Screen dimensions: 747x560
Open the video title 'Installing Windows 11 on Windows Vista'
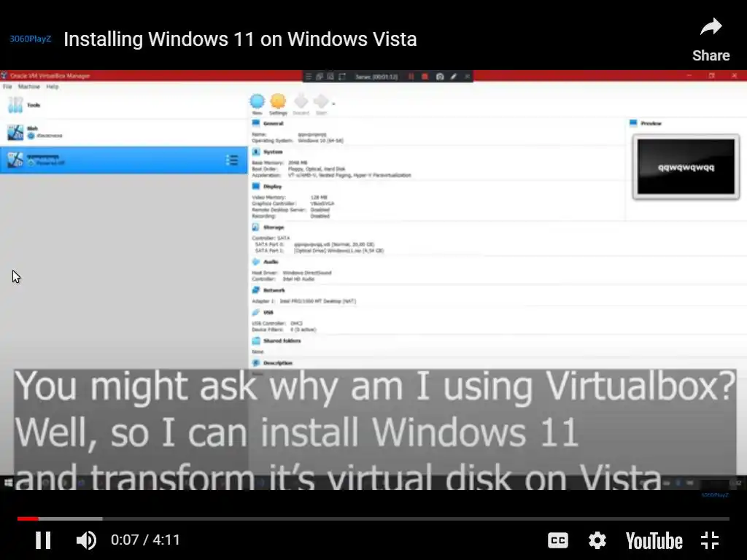[240, 39]
